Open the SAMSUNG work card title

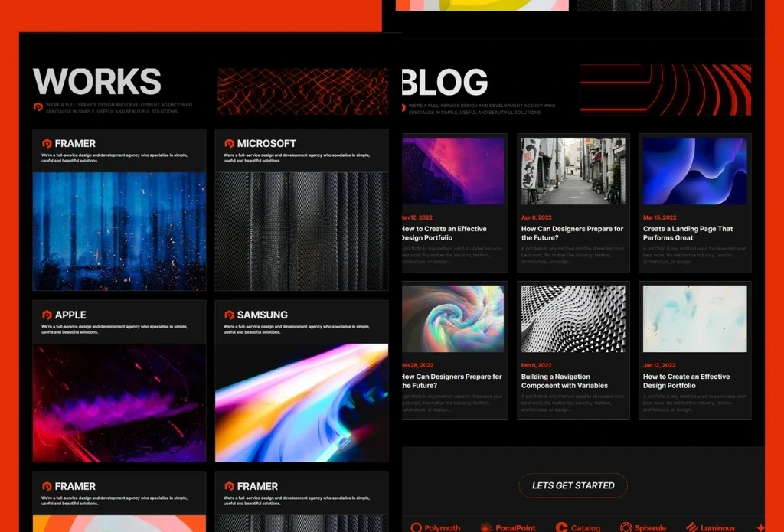[x=263, y=315]
